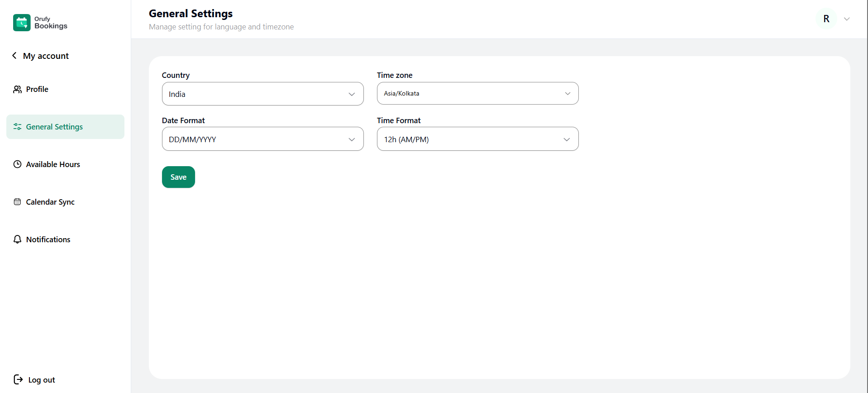Open Notifications settings

click(x=65, y=240)
